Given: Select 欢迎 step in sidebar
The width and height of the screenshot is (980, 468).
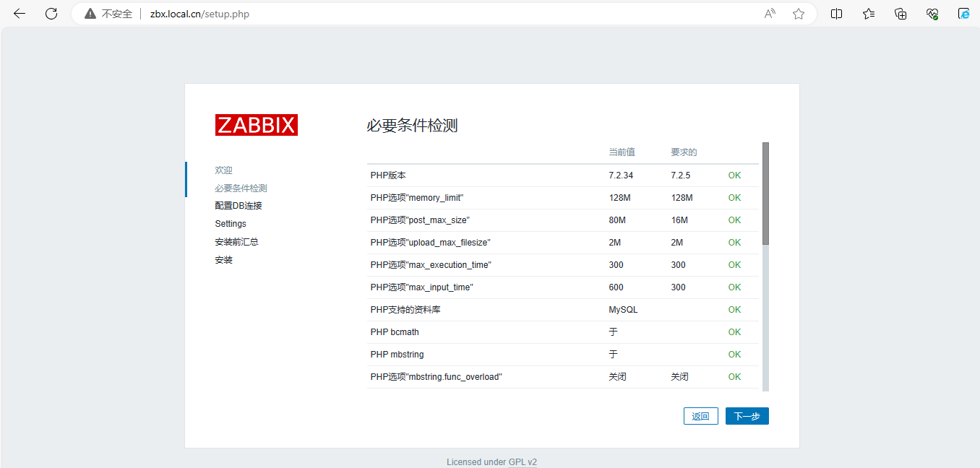Looking at the screenshot, I should coord(223,170).
